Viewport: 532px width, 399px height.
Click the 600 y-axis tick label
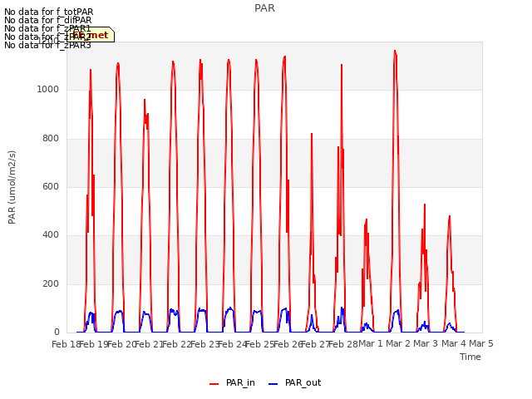click(x=51, y=186)
